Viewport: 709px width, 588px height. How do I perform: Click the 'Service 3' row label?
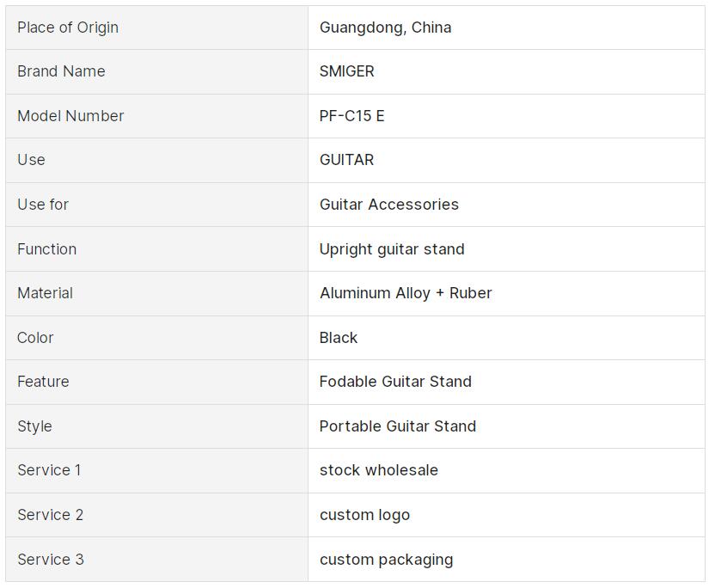tap(51, 560)
